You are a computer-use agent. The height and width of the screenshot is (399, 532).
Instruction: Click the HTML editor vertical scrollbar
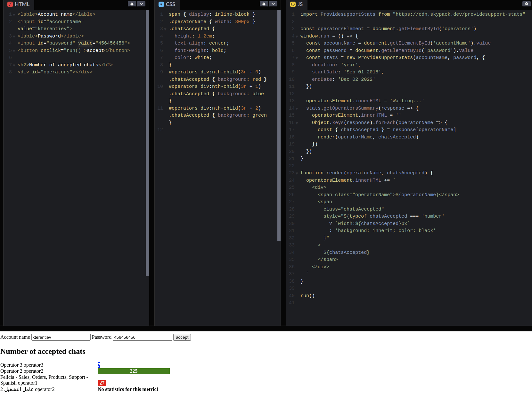tap(147, 143)
